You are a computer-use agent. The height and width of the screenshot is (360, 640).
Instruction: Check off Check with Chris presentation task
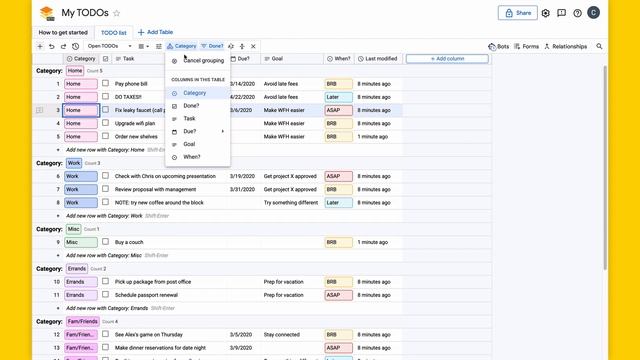105,176
